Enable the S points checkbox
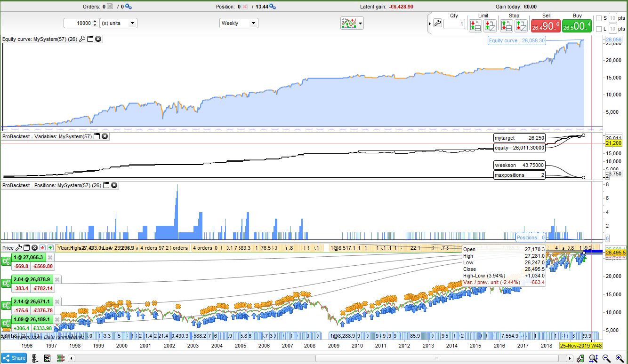The width and height of the screenshot is (628, 364). (599, 18)
